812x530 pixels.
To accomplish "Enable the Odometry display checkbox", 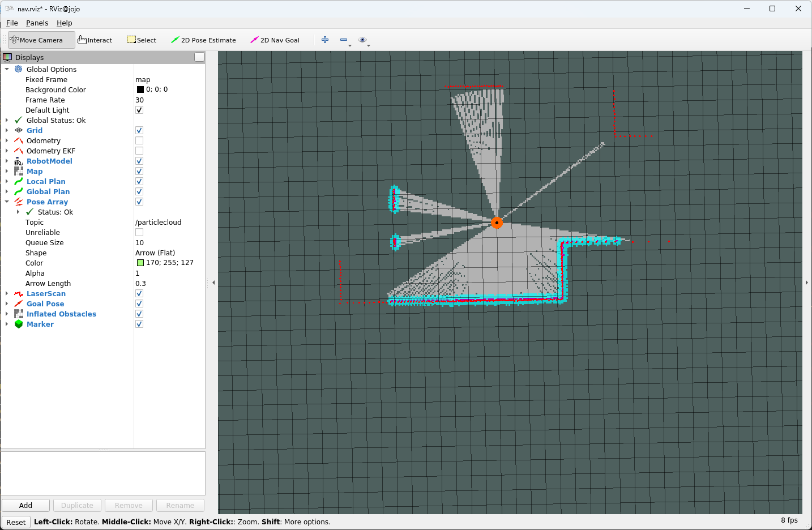I will (x=139, y=141).
